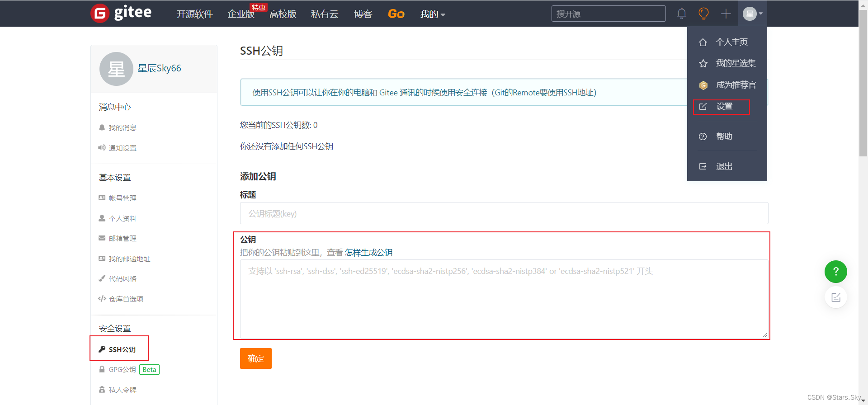This screenshot has height=405, width=868.
Task: Open 个人资料 in the sidebar
Action: point(123,218)
